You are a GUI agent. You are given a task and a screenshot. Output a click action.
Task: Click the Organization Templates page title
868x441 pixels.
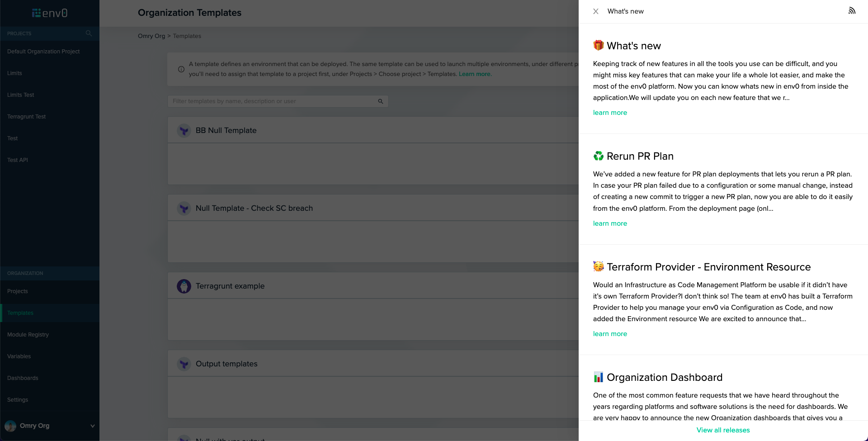pos(189,13)
